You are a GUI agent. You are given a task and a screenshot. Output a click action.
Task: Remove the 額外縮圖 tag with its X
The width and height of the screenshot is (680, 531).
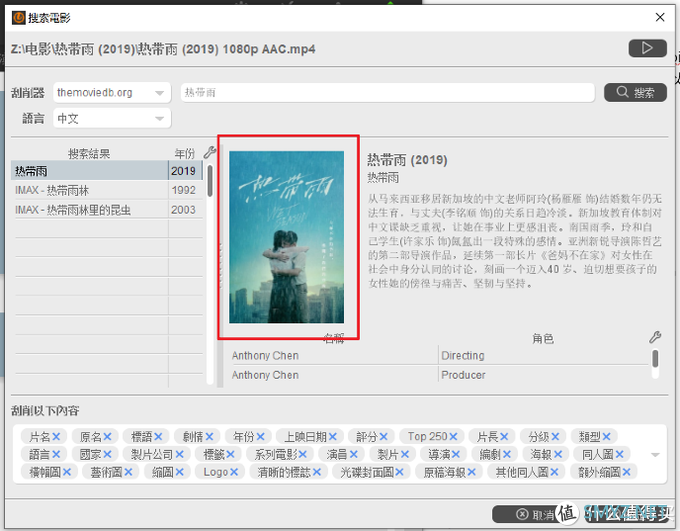(627, 472)
